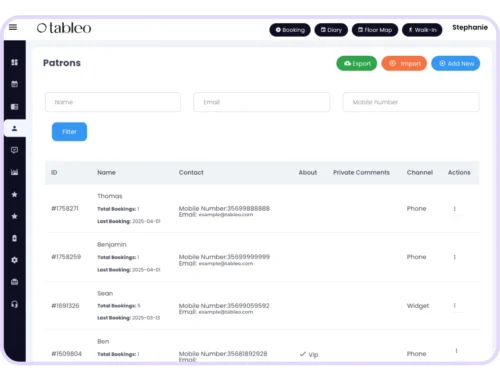Image resolution: width=500 pixels, height=383 pixels.
Task: Focus the Mobile number filter field
Action: click(411, 102)
